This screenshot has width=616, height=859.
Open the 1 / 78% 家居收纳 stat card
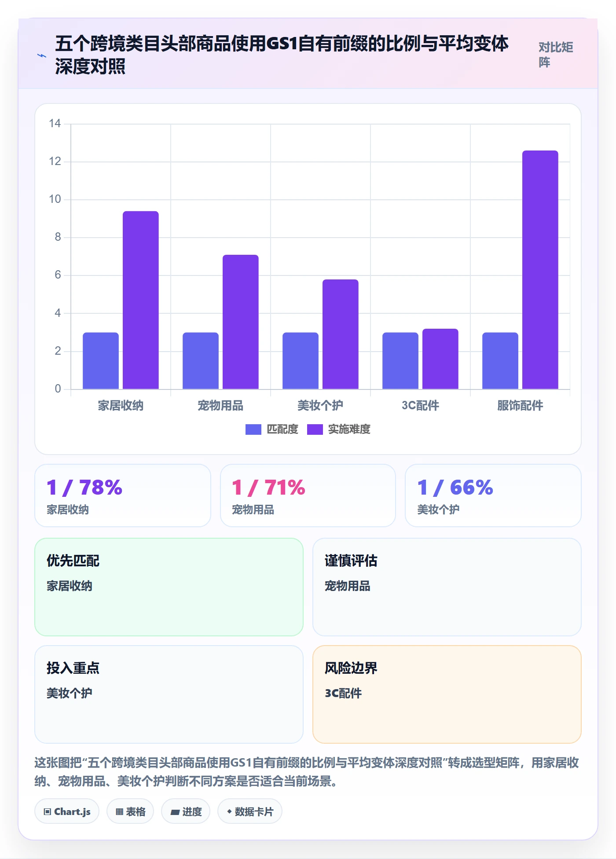[123, 496]
